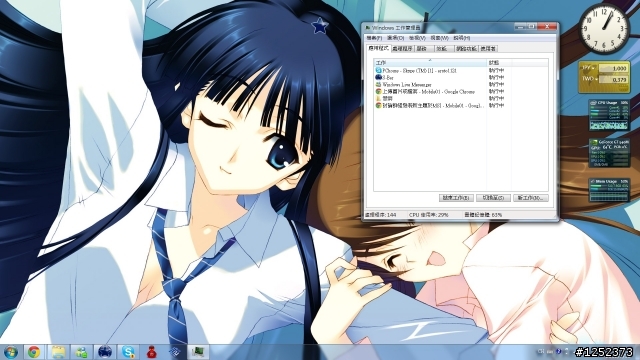Switch to the 服務 tab

(x=423, y=49)
